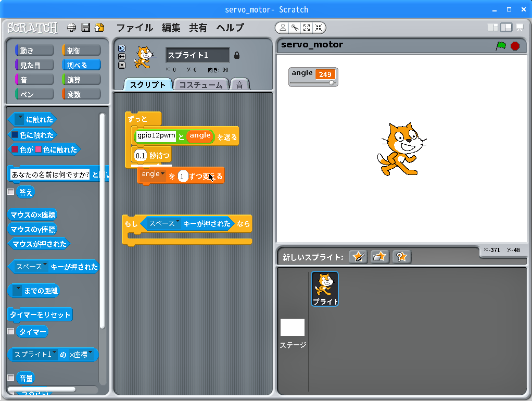Choose new sprite from file icon
532x401 pixels.
point(380,257)
